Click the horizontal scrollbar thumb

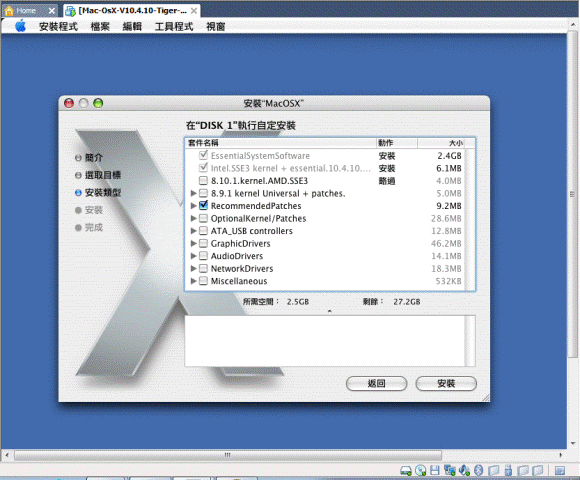coord(228,455)
